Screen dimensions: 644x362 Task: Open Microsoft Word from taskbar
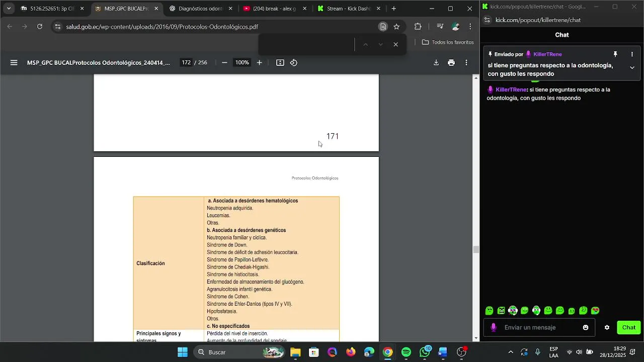tap(443, 352)
